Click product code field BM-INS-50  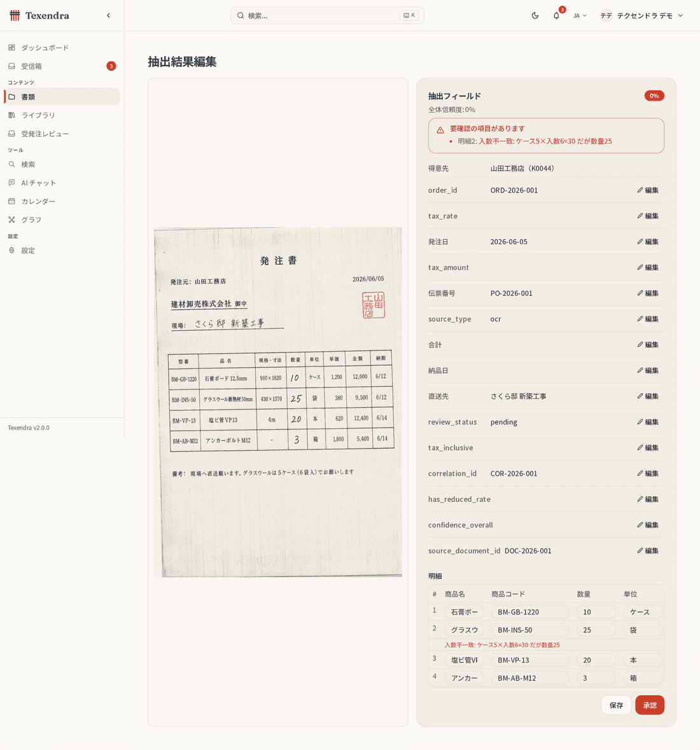[530, 630]
